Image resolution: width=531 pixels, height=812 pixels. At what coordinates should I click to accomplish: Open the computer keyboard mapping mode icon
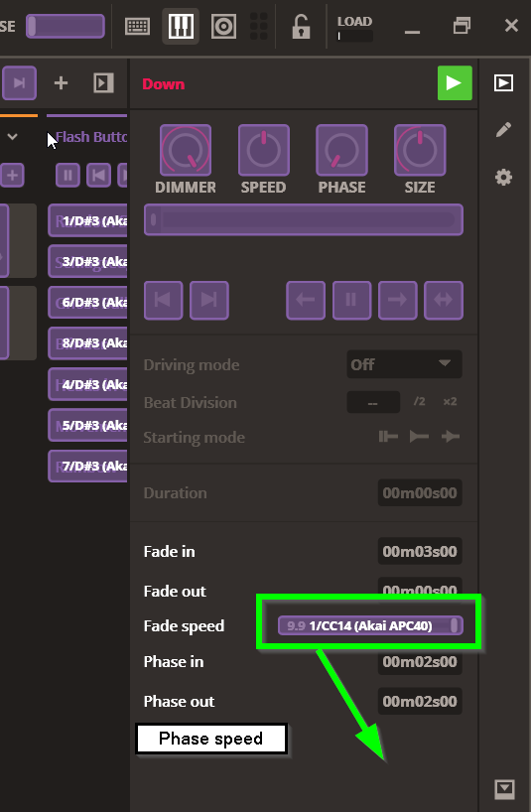point(138,26)
